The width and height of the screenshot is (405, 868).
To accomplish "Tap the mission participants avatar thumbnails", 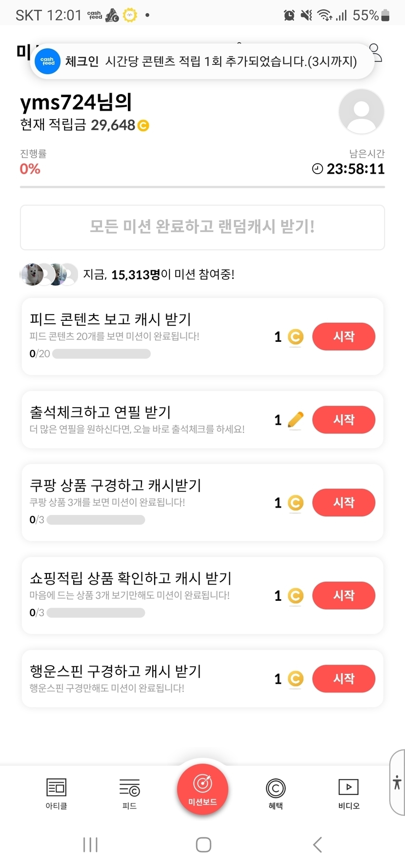I will click(49, 275).
